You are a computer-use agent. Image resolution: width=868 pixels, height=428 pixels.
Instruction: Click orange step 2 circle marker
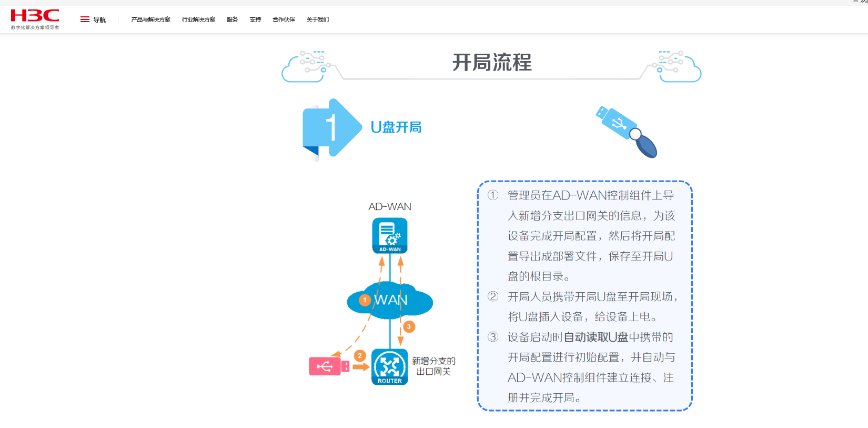point(360,356)
